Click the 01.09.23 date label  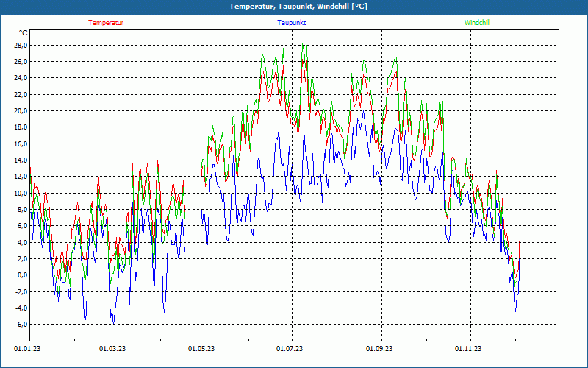pos(379,349)
